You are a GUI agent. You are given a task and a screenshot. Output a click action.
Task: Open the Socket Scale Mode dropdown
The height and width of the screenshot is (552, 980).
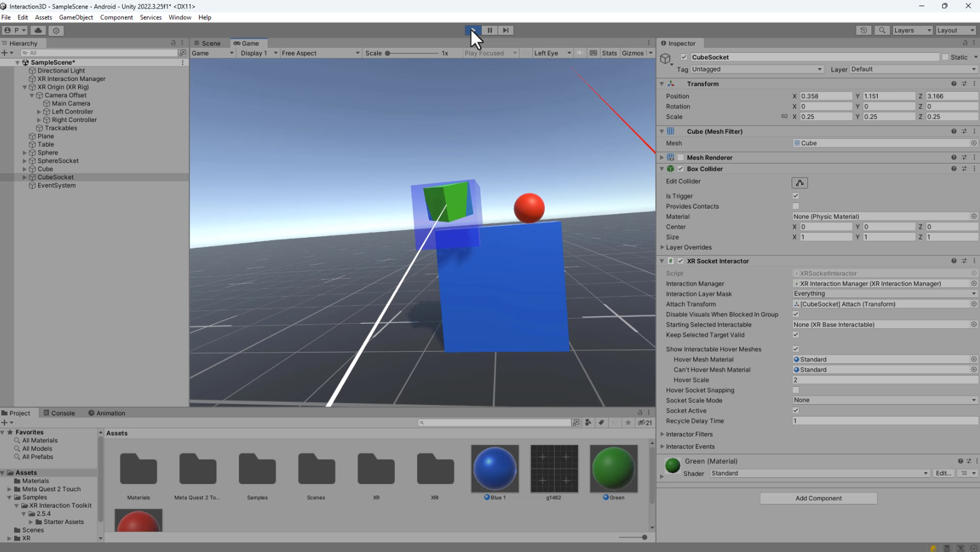[884, 400]
